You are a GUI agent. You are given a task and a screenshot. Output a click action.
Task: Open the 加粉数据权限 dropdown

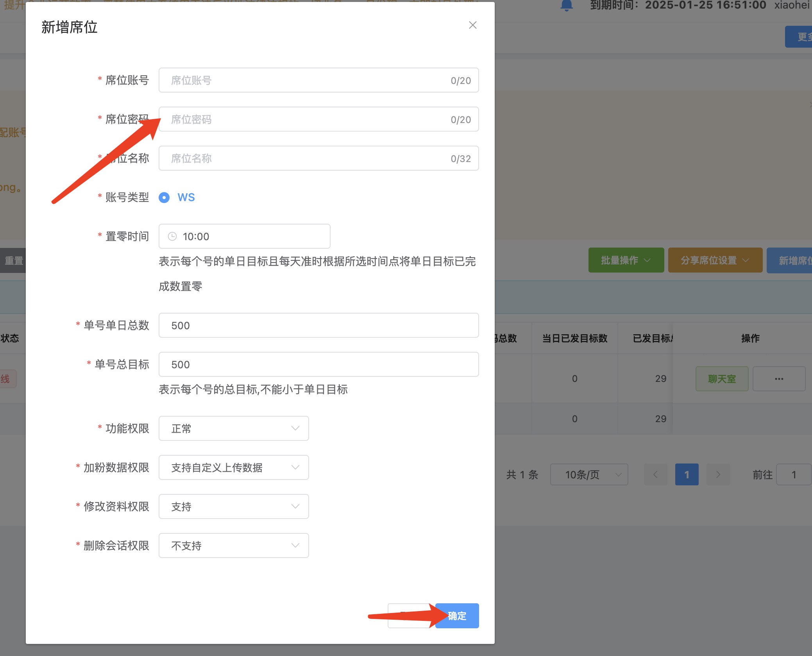pyautogui.click(x=233, y=467)
